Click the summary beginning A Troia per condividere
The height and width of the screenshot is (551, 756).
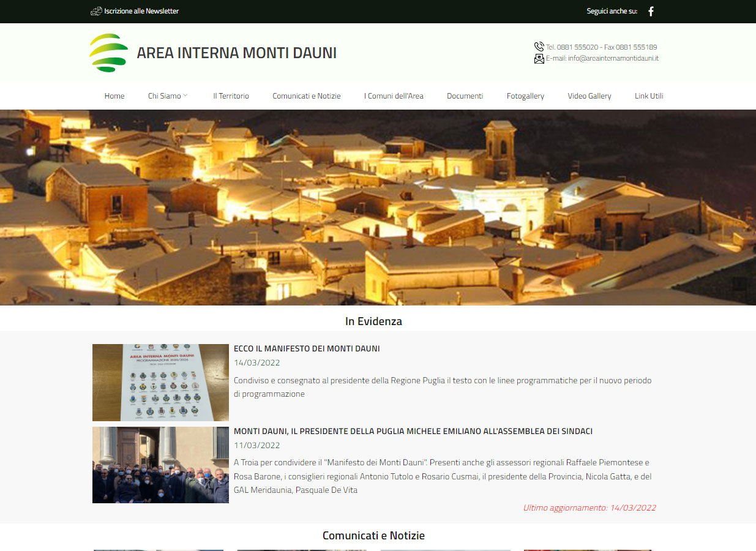tap(443, 476)
